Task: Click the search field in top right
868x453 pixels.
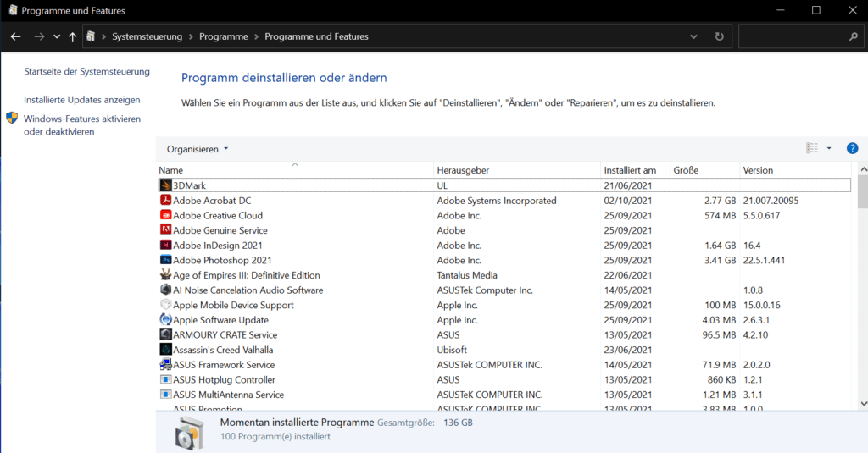Action: tap(793, 37)
